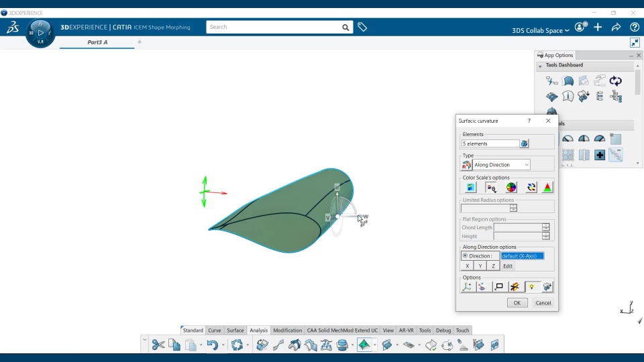Click the 3DS logo icon top left
This screenshot has width=644, height=362.
click(12, 27)
